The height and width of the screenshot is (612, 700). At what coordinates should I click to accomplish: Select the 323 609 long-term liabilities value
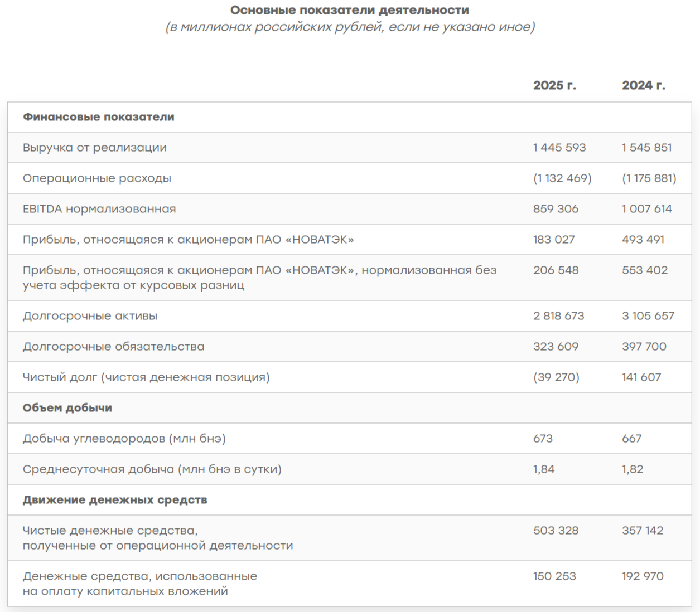(556, 347)
